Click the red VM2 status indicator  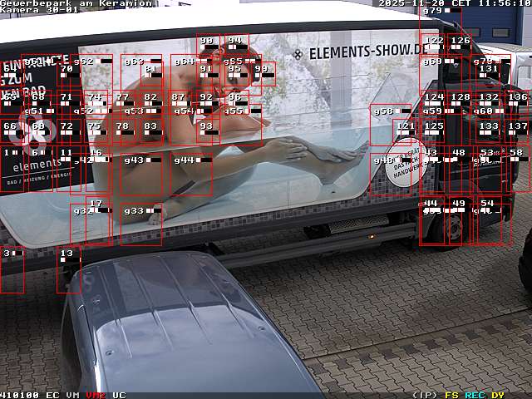pos(96,395)
